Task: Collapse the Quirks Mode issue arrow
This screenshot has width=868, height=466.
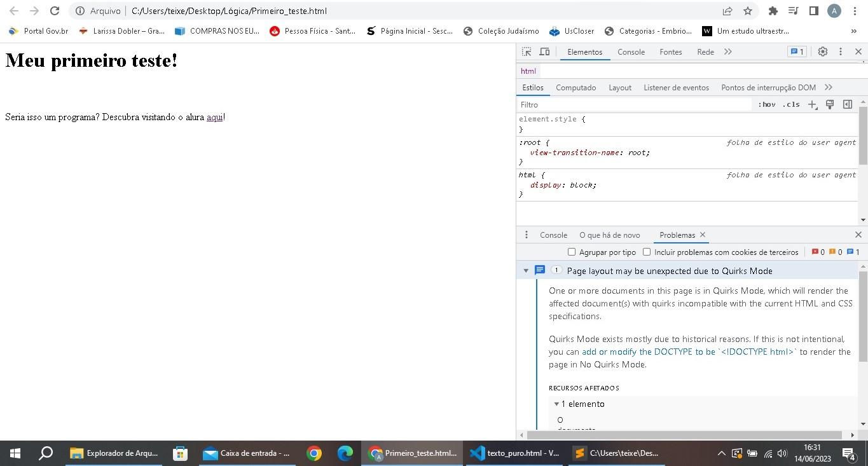Action: 526,271
